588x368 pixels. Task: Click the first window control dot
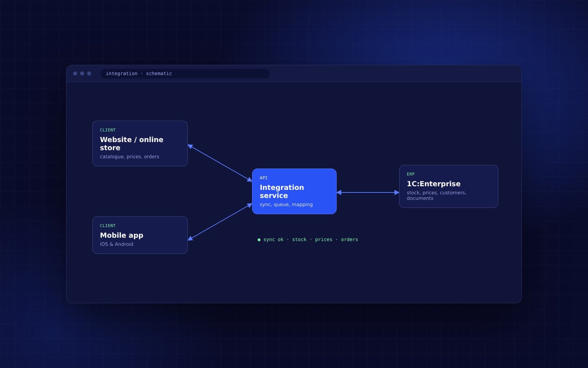point(75,74)
